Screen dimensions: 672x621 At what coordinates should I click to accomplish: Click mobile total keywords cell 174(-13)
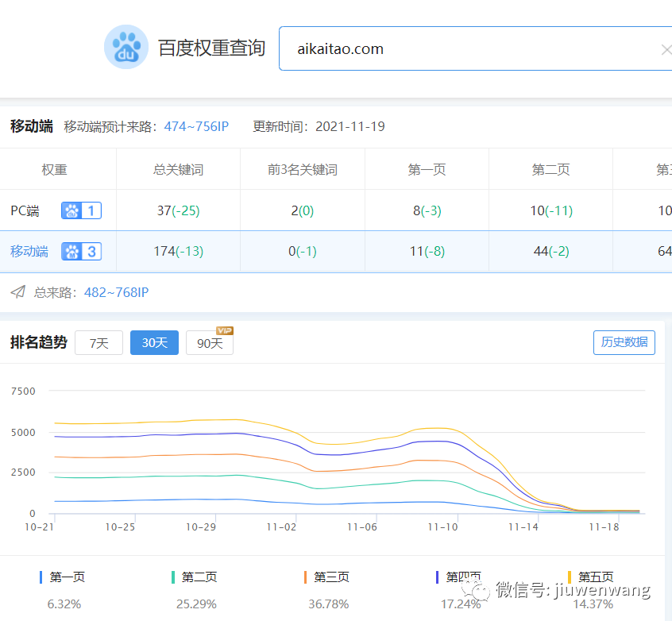coord(178,251)
